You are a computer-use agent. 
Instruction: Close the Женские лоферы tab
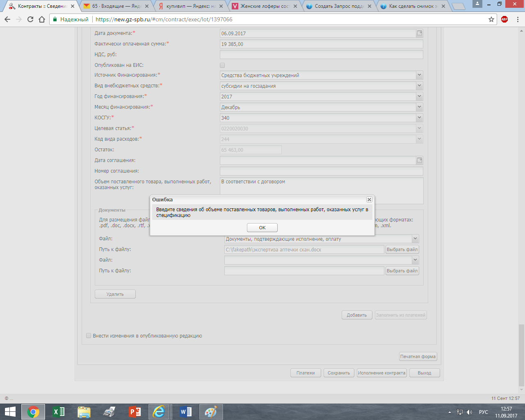pyautogui.click(x=295, y=6)
